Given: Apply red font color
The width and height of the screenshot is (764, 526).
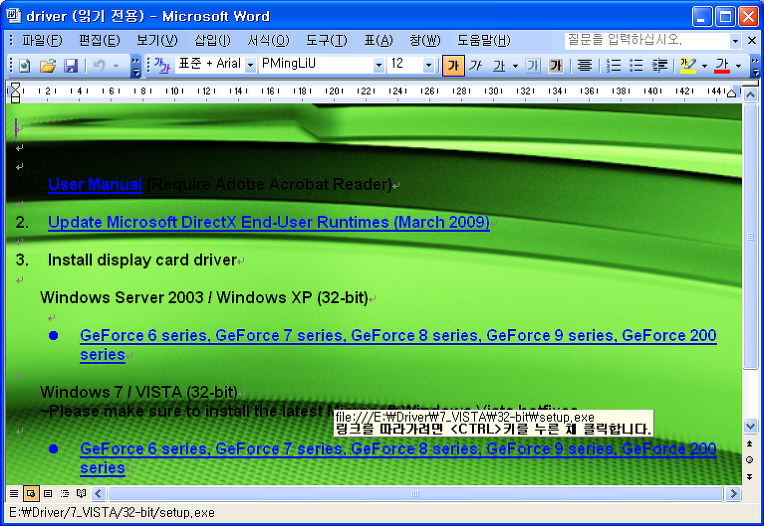Looking at the screenshot, I should [722, 65].
